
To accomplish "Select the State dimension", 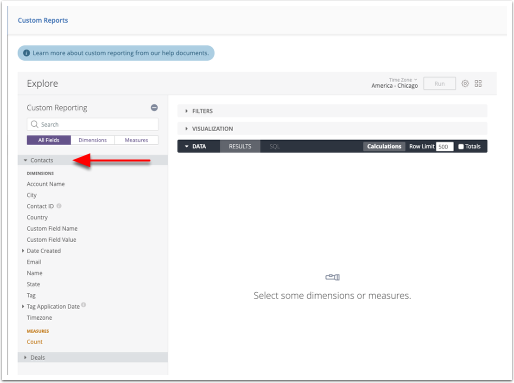I will (33, 284).
